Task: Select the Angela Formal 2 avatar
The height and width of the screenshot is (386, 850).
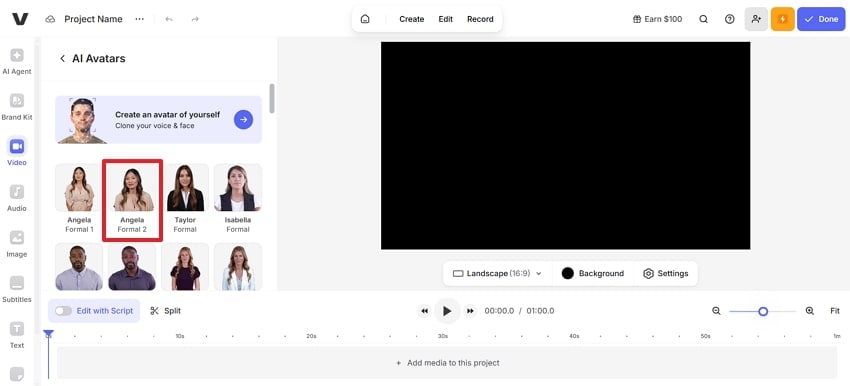Action: tap(133, 199)
